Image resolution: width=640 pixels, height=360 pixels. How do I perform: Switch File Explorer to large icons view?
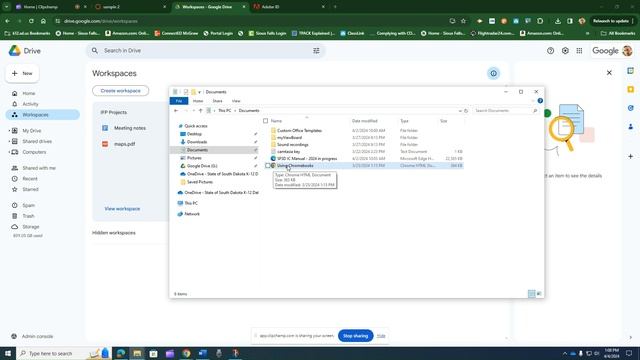tap(539, 293)
